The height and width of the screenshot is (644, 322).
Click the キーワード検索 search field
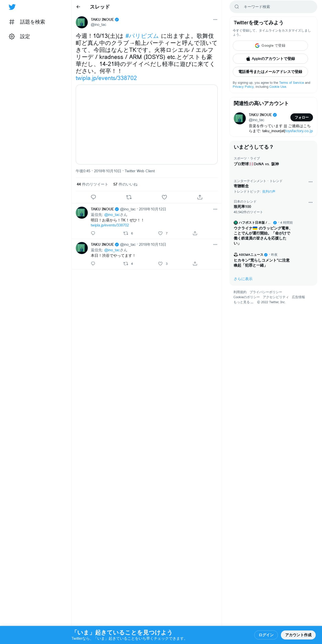[x=273, y=7]
